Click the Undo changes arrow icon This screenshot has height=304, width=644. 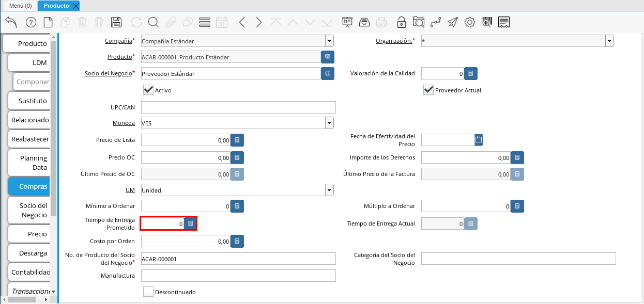(11, 22)
